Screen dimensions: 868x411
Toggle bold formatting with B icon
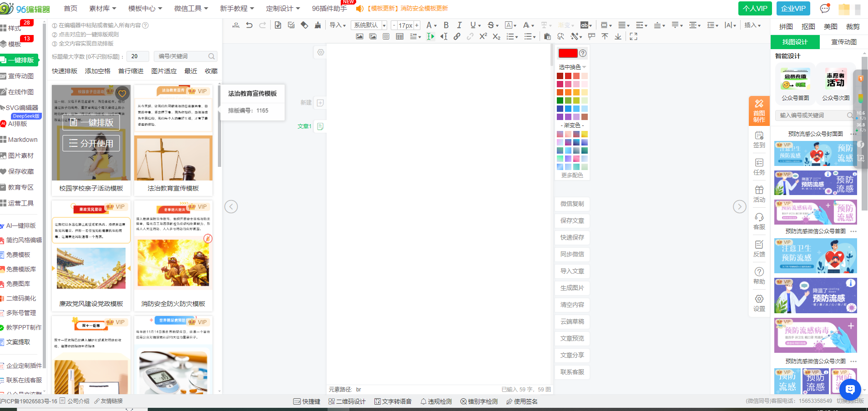click(x=446, y=25)
